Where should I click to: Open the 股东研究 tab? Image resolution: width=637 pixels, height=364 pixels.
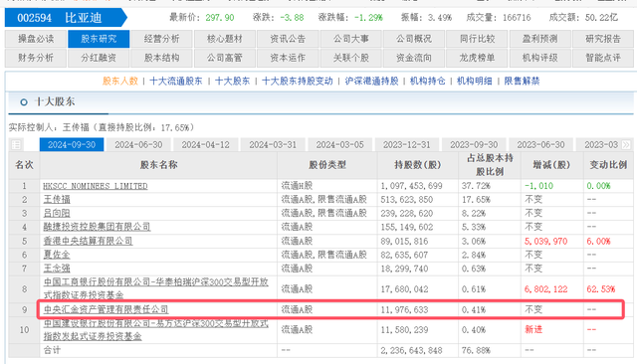tap(99, 39)
